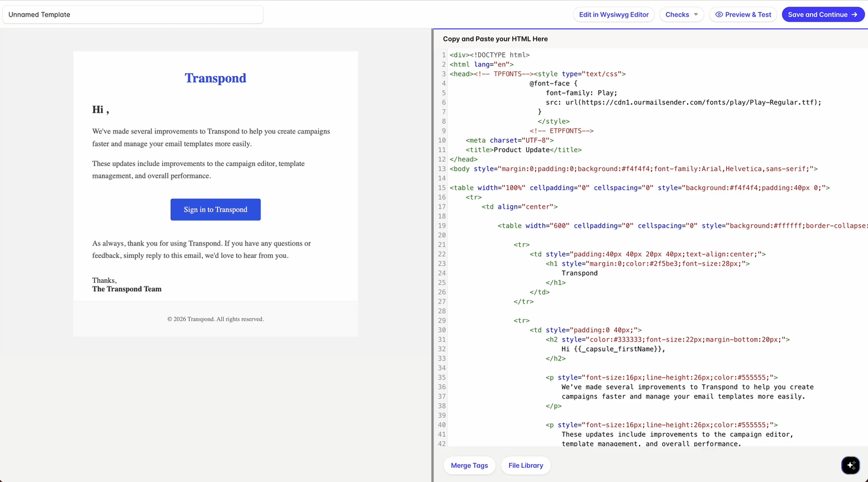Click the preview paragraph about several improvements
Image resolution: width=868 pixels, height=482 pixels.
coord(211,138)
